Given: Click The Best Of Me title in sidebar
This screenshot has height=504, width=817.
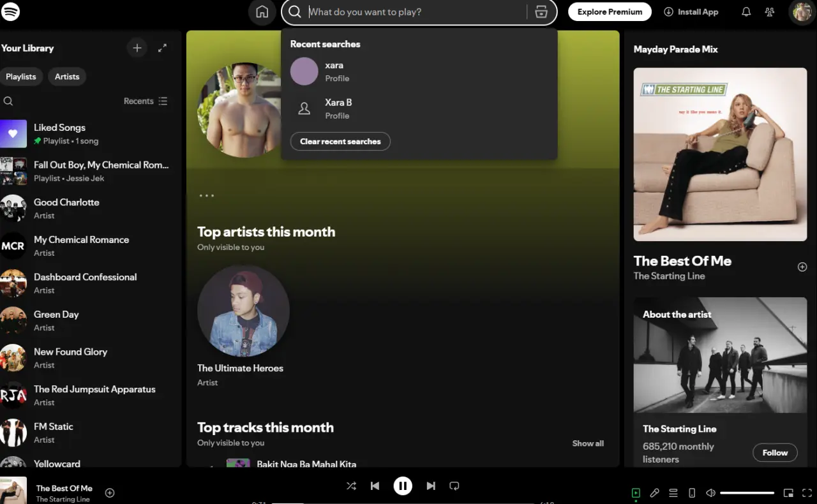Looking at the screenshot, I should click(682, 261).
